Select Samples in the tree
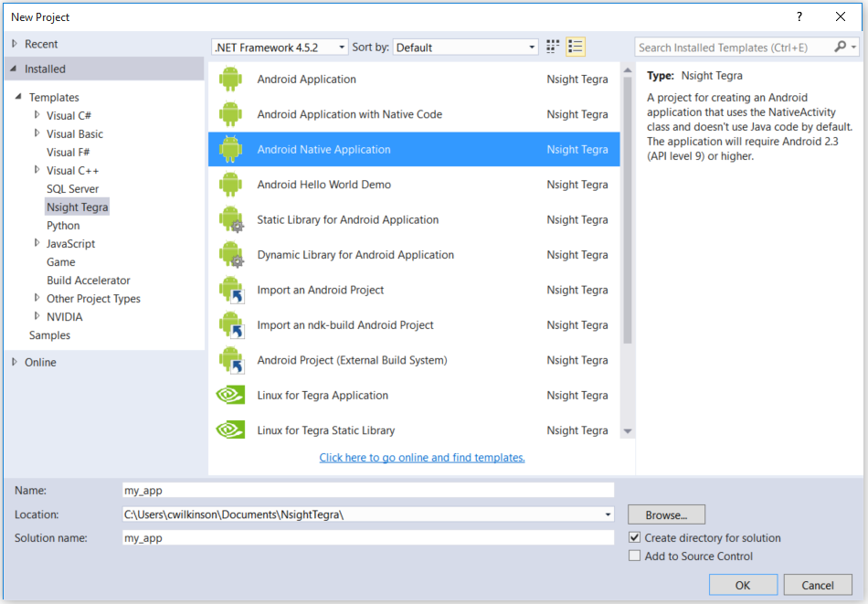 [x=50, y=335]
